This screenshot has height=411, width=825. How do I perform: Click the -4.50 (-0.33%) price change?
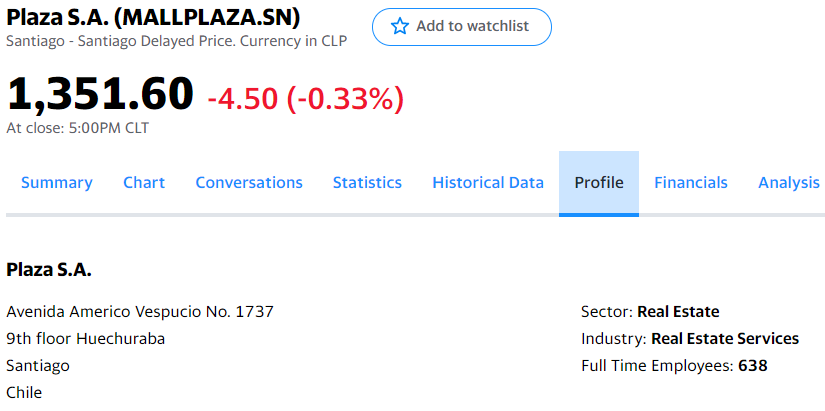click(306, 98)
